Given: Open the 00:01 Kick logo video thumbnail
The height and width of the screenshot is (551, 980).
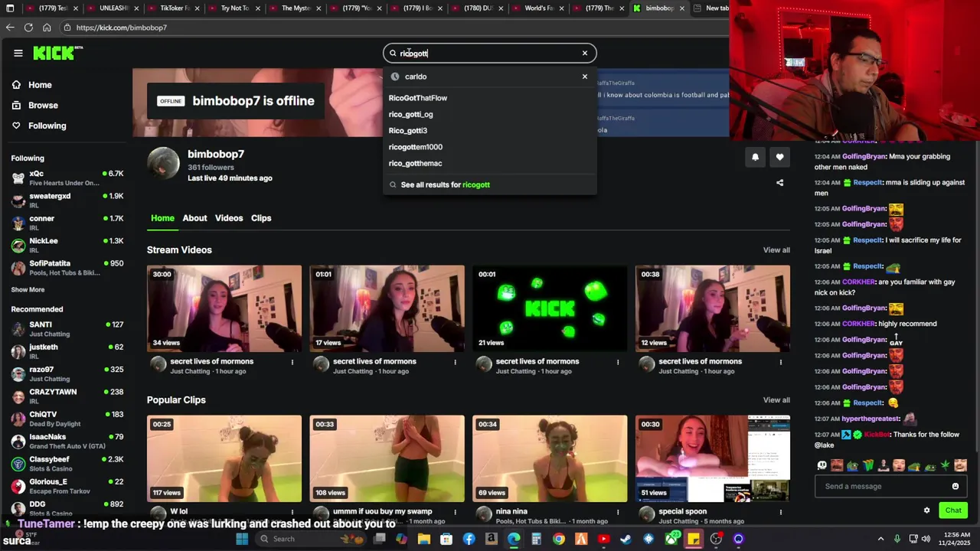Looking at the screenshot, I should tap(550, 308).
